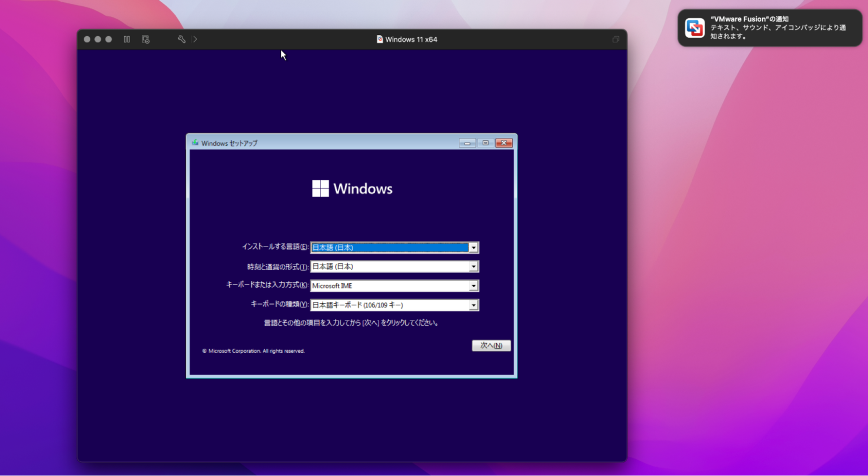Click the chevron arrow in VM toolbar
This screenshot has height=476, width=868.
[195, 39]
